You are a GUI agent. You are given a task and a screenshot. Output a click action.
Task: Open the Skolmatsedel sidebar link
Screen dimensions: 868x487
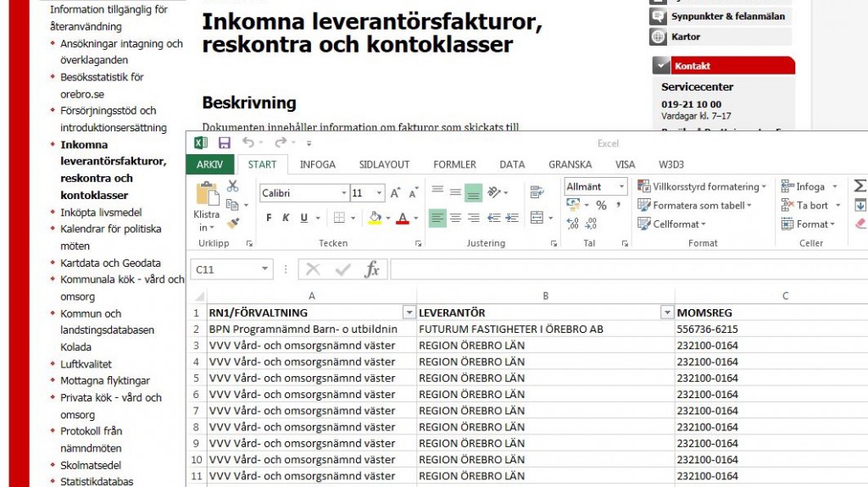[x=90, y=466]
